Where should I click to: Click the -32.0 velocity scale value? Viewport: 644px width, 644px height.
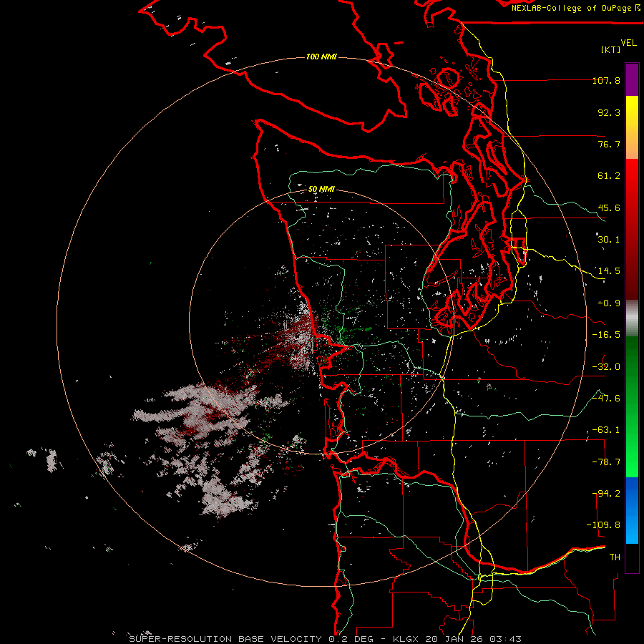tap(606, 367)
